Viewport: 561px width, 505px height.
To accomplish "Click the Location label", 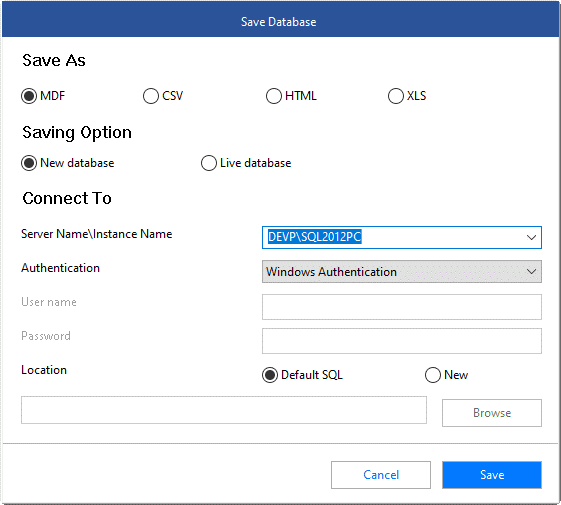I will point(44,370).
